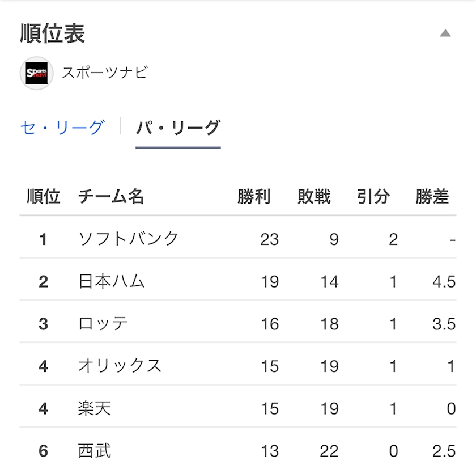This screenshot has width=476, height=469.
Task: Click ソフトバンク's 23 wins value
Action: point(270,239)
